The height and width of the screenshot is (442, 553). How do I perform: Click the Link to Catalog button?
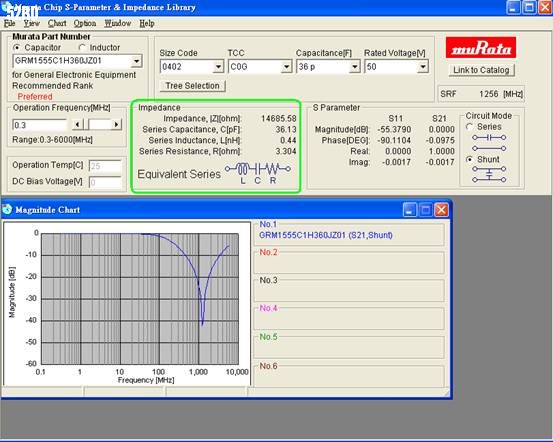click(481, 70)
